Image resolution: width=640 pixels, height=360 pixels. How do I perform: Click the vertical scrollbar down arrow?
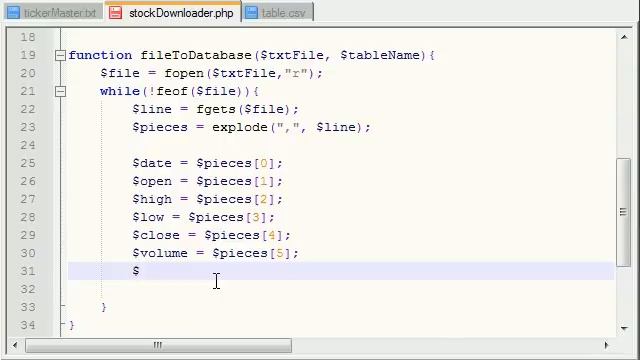click(x=624, y=328)
